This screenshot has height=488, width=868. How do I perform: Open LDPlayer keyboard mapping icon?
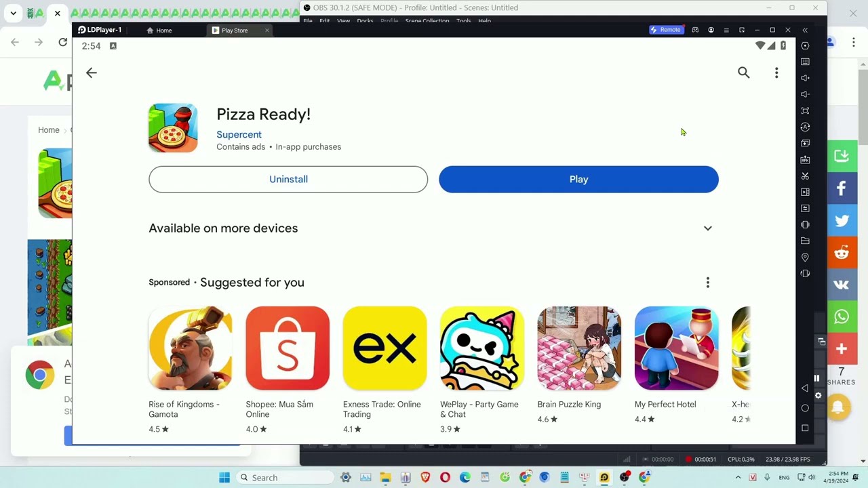coord(805,62)
